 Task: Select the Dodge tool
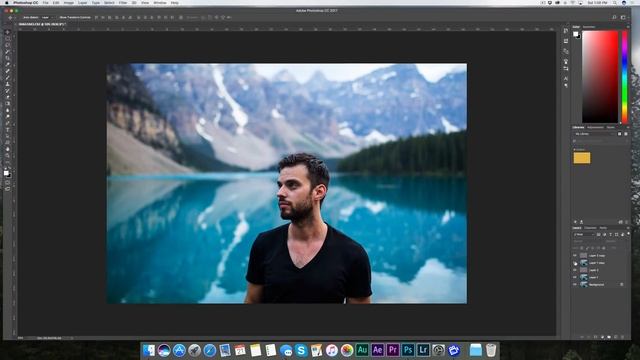[x=8, y=116]
